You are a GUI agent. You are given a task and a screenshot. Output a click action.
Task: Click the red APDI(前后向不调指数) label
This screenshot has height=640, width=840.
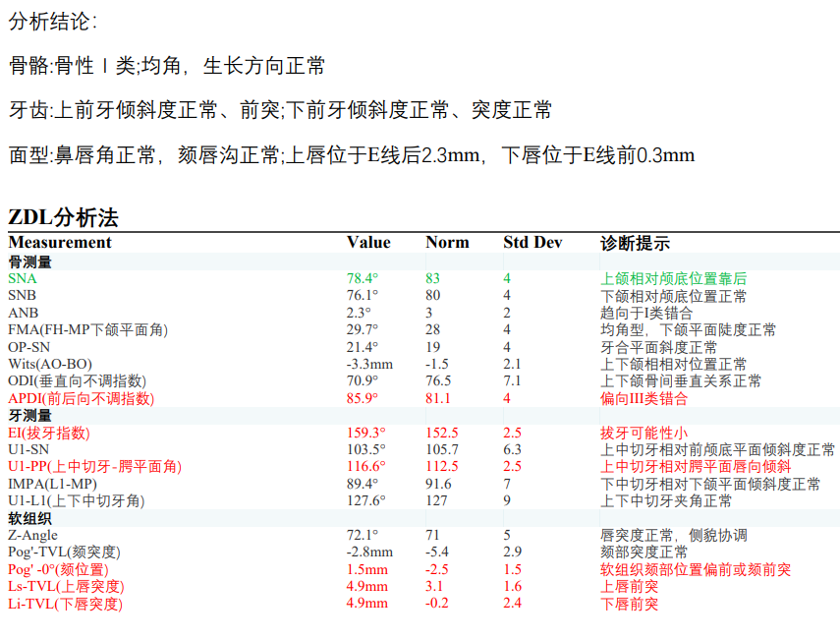(81, 399)
